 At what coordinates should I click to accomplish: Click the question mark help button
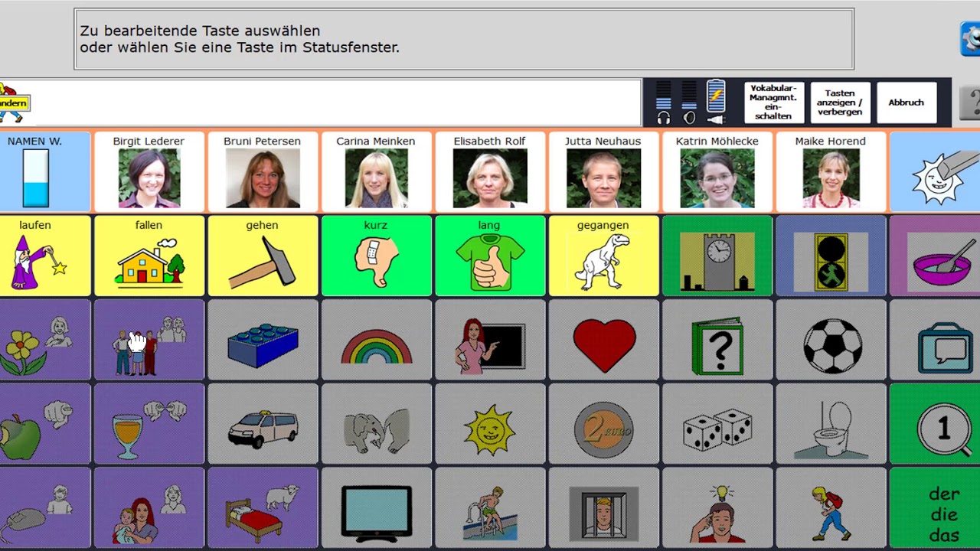(970, 103)
